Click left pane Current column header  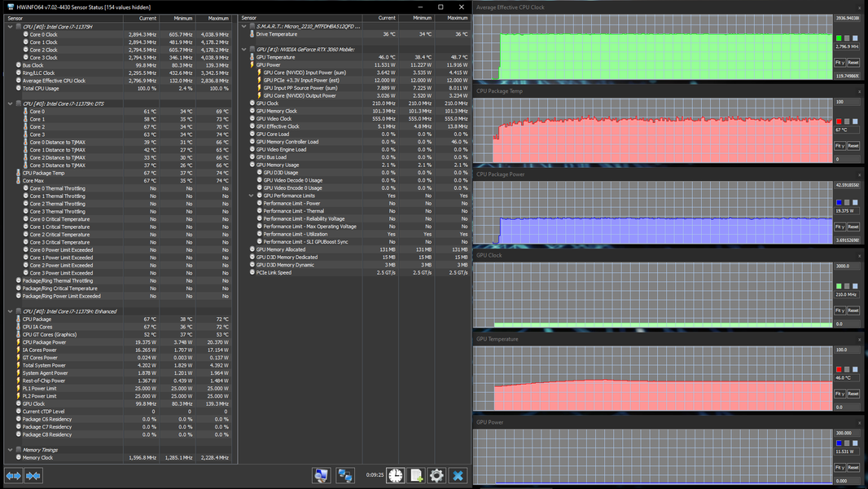click(141, 18)
